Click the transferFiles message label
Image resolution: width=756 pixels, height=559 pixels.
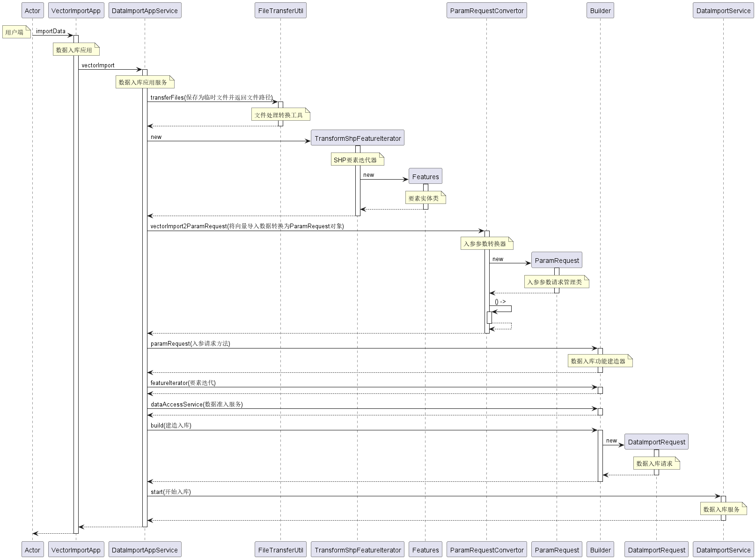pyautogui.click(x=211, y=97)
